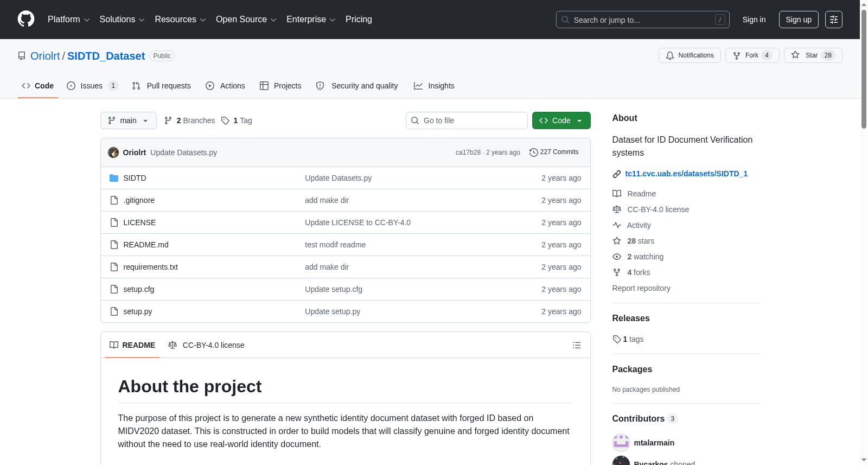Screen dimensions: 868x465
Task: Switch to the Insights tab
Action: click(434, 86)
